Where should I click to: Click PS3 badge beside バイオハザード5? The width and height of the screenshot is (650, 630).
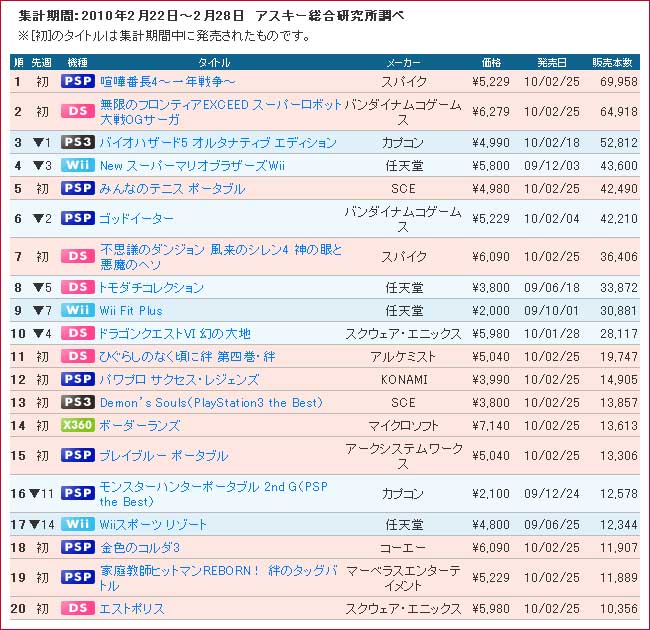(78, 142)
